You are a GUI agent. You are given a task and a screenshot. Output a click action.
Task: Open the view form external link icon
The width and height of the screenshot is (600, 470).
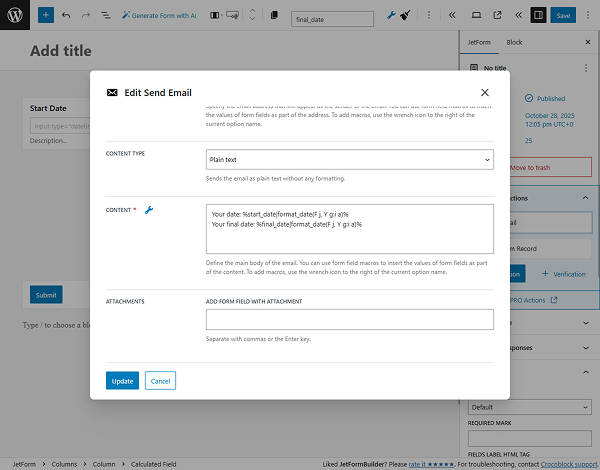click(497, 15)
